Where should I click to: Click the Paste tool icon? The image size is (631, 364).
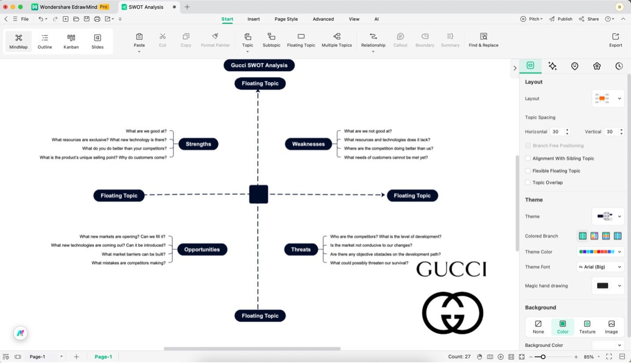(x=139, y=37)
